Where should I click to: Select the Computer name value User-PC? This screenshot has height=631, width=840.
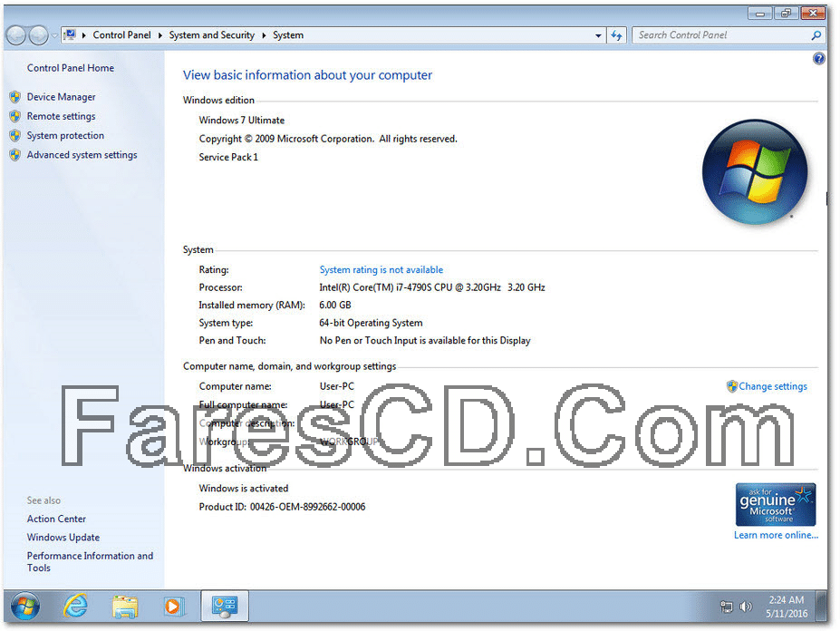click(x=336, y=386)
